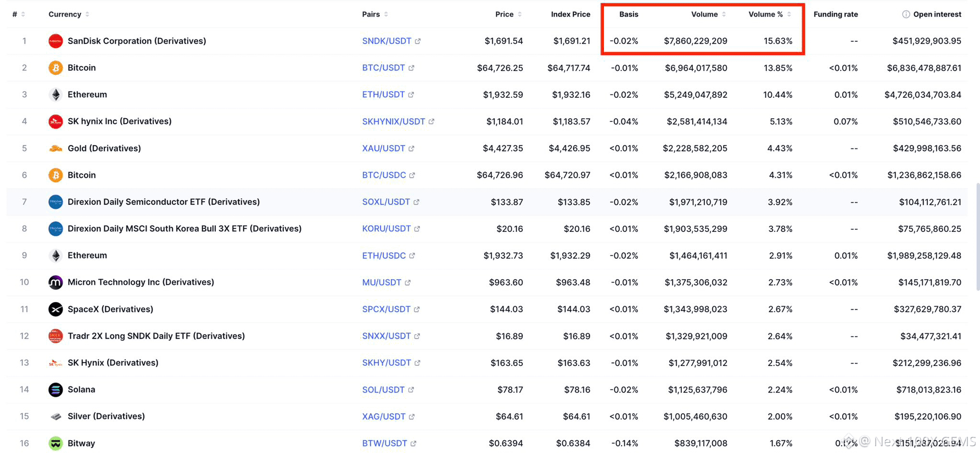Click the Tradr 2X Long SNDK logo

55,336
